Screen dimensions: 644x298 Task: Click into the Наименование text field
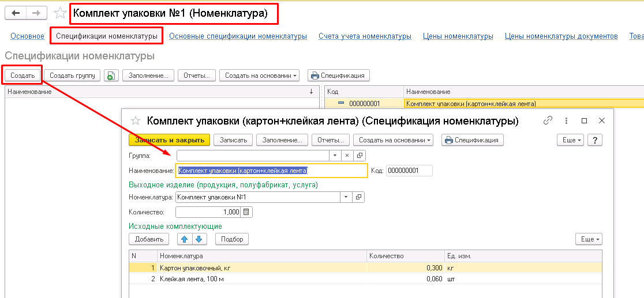pos(271,171)
